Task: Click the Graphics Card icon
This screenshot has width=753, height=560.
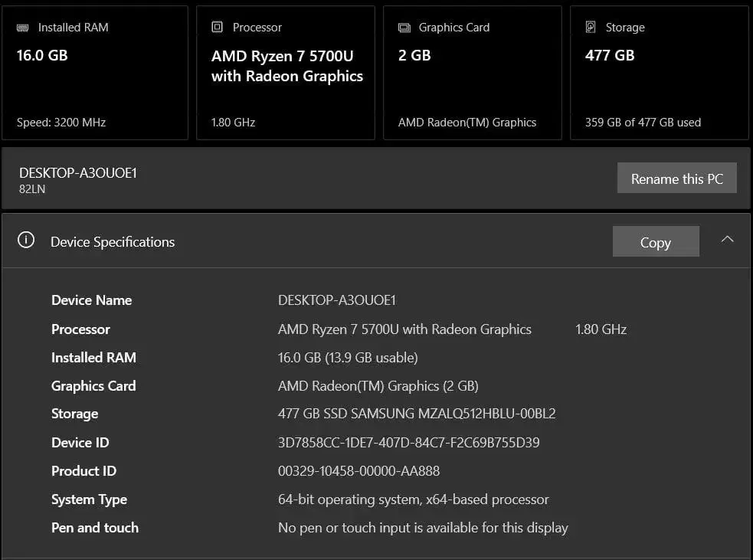Action: point(404,28)
